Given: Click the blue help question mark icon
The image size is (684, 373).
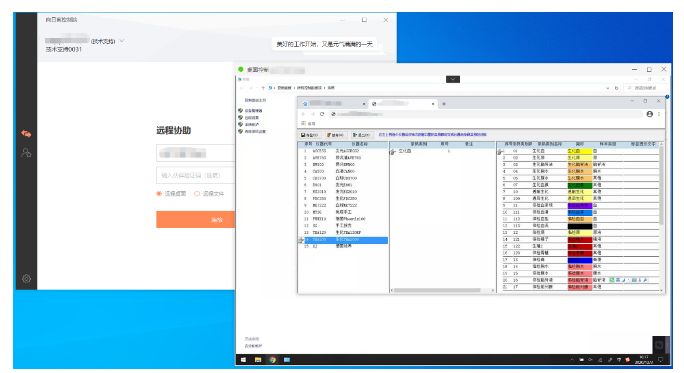Looking at the screenshot, I should [667, 96].
